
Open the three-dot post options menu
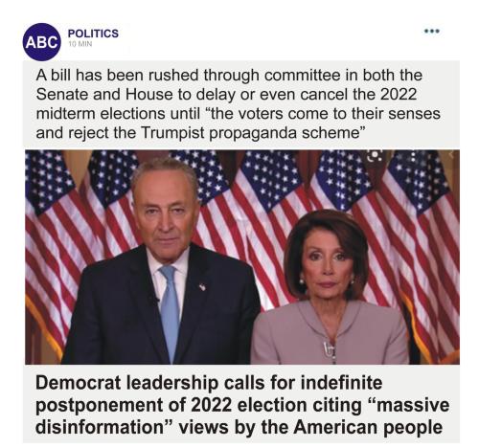click(x=432, y=32)
